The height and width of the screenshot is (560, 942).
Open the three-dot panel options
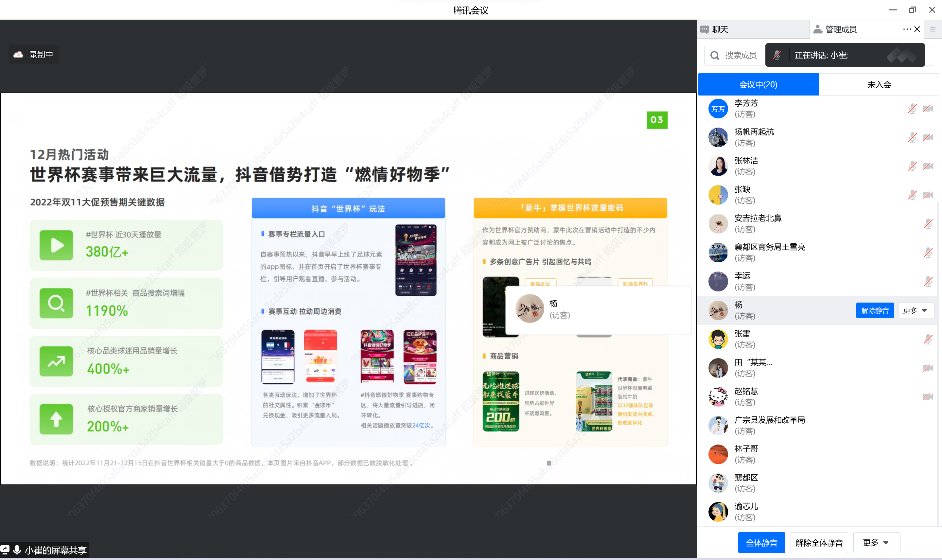click(907, 29)
